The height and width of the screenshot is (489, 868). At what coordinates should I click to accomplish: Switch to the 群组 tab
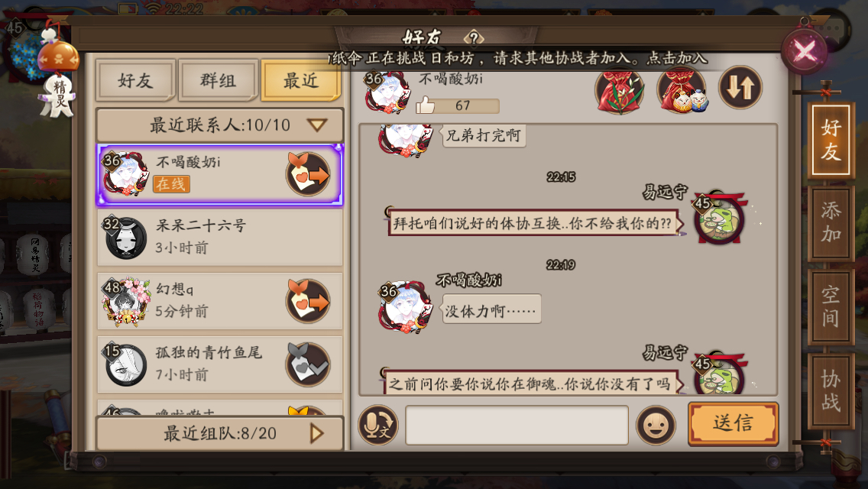(218, 80)
